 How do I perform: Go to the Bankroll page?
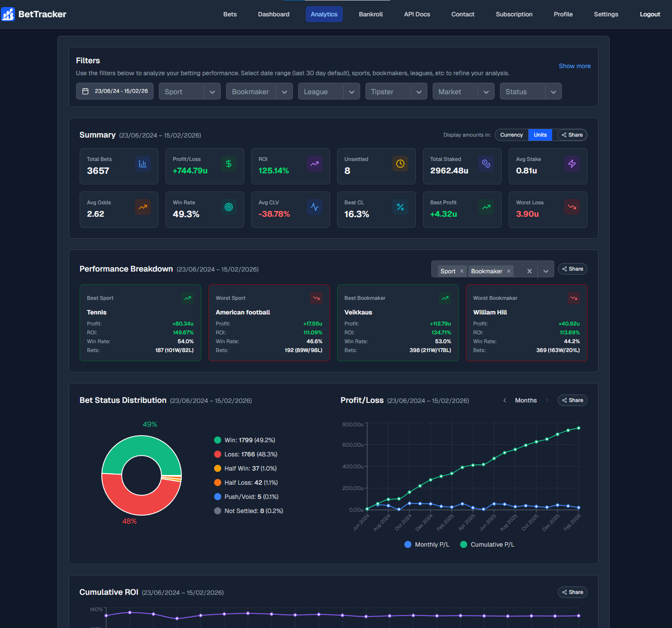(370, 14)
